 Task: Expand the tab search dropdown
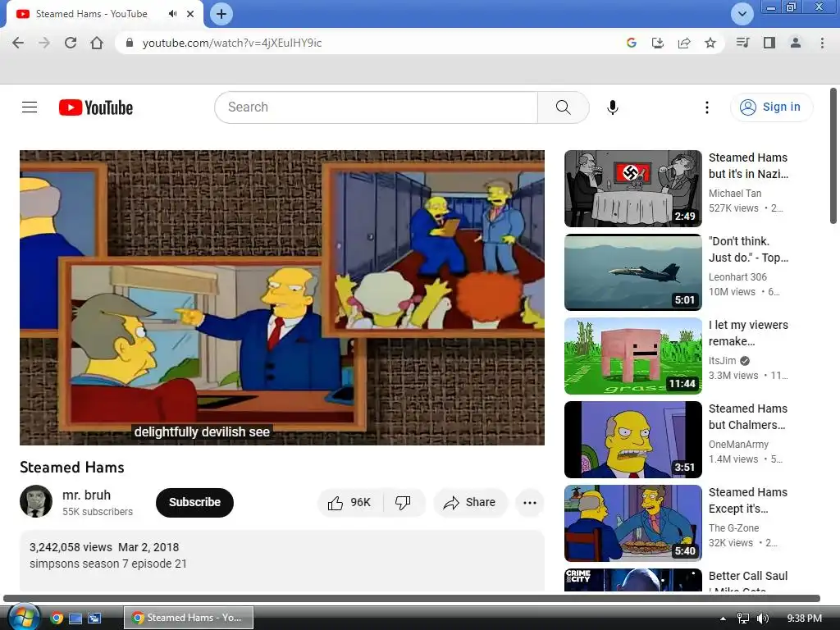[742, 14]
